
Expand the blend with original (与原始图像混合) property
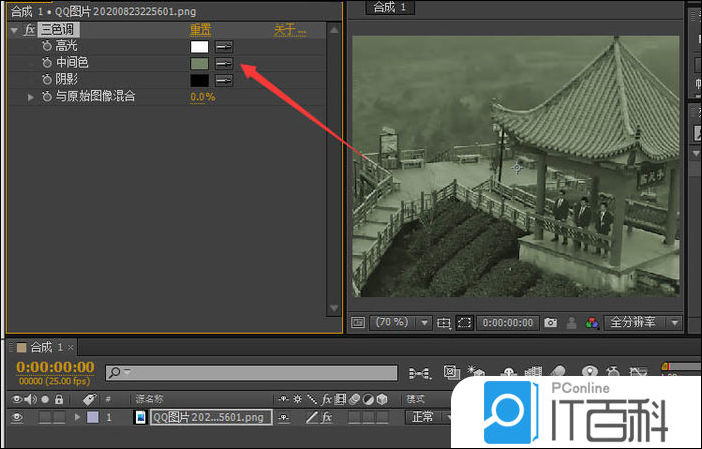click(x=31, y=97)
